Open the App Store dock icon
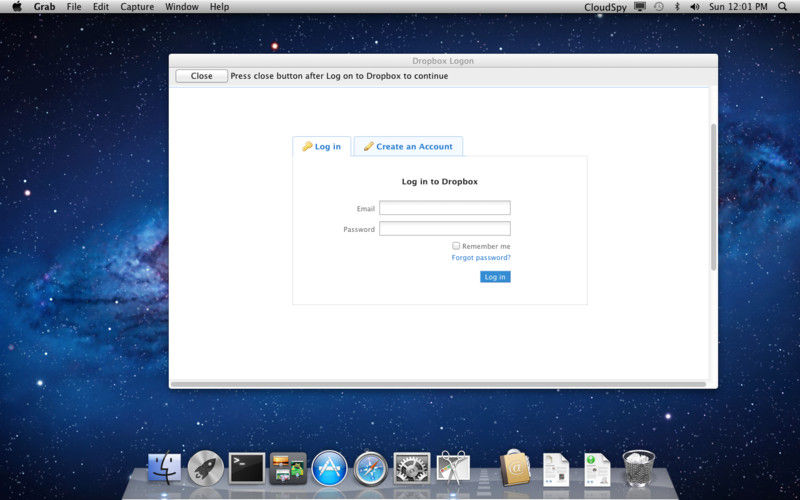 (x=329, y=468)
